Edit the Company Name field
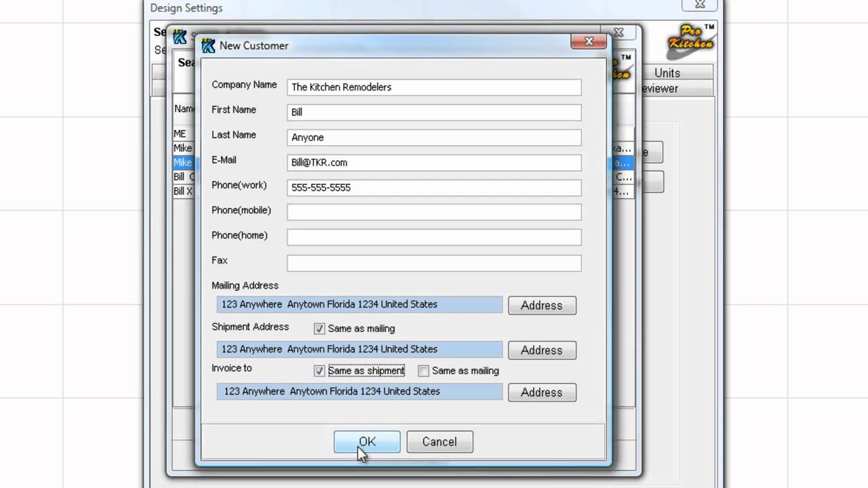The height and width of the screenshot is (488, 868). coord(434,87)
